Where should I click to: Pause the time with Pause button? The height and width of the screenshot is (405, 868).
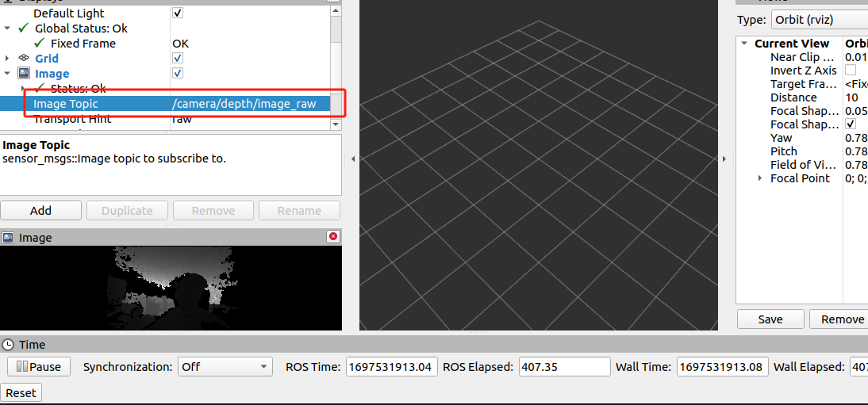click(39, 366)
